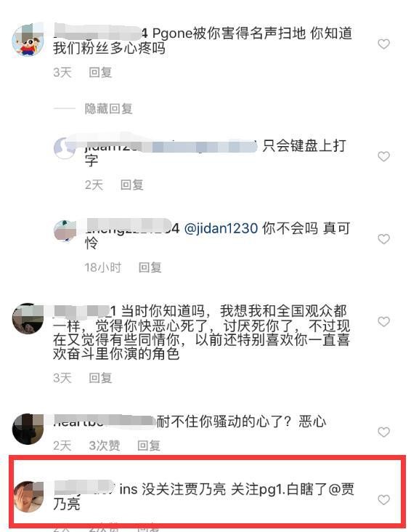This screenshot has height=532, width=411.
Task: Open avatar of 耐不住你骚动的心了 commenter
Action: (x=28, y=429)
